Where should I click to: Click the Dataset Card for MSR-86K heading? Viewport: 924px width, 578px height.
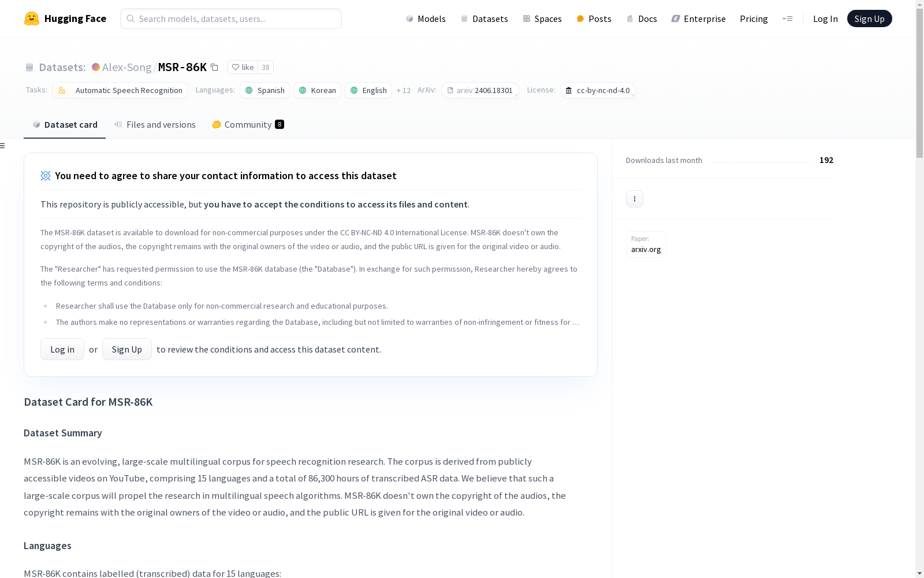pyautogui.click(x=88, y=402)
